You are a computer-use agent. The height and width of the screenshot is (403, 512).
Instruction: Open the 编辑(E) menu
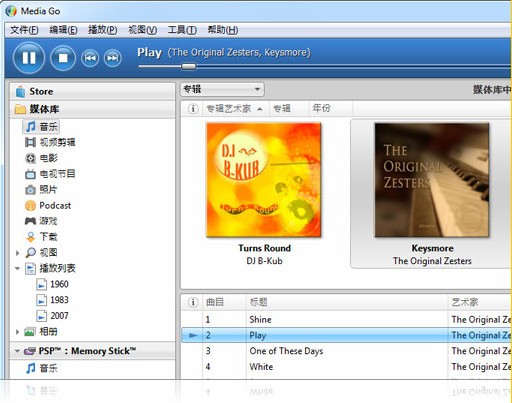63,30
